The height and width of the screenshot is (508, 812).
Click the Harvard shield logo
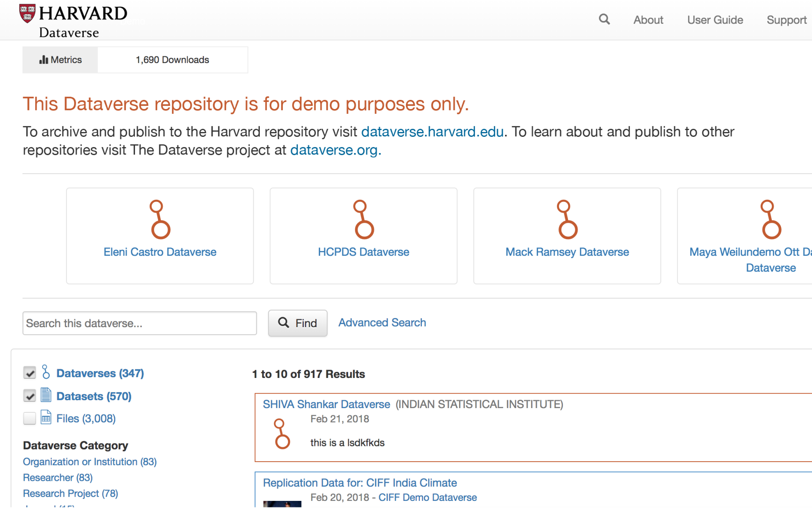point(27,14)
